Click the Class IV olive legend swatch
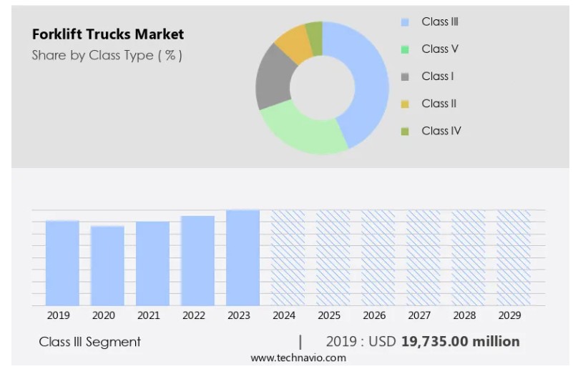 405,131
